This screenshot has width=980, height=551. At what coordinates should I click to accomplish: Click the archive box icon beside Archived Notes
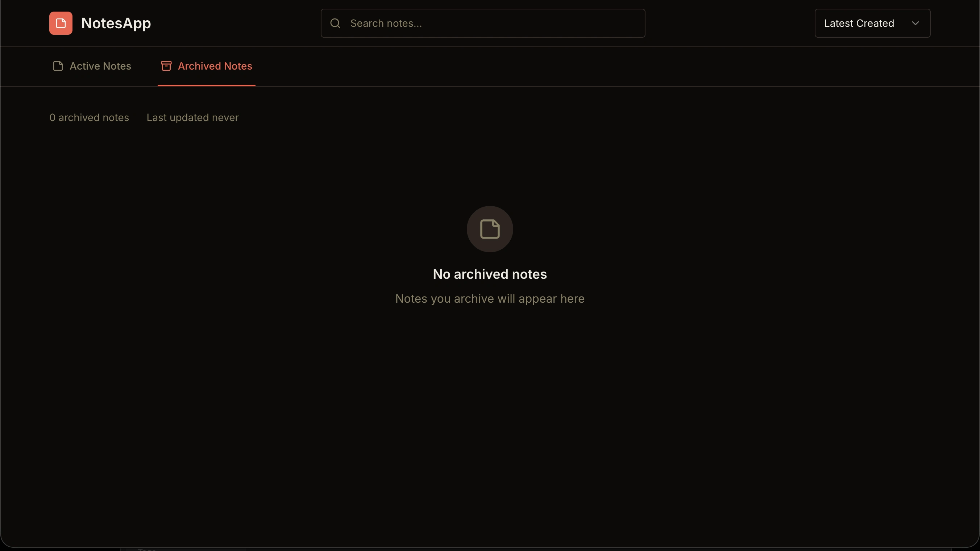tap(166, 66)
